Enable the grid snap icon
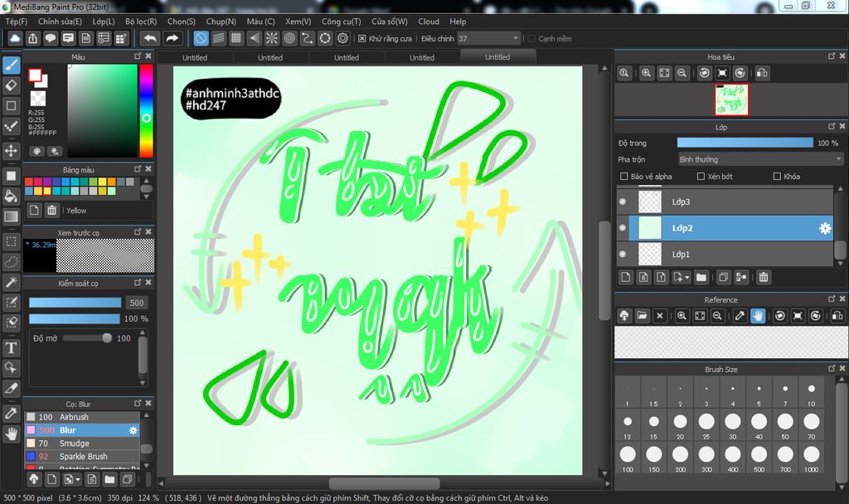Image resolution: width=849 pixels, height=504 pixels. coord(236,38)
